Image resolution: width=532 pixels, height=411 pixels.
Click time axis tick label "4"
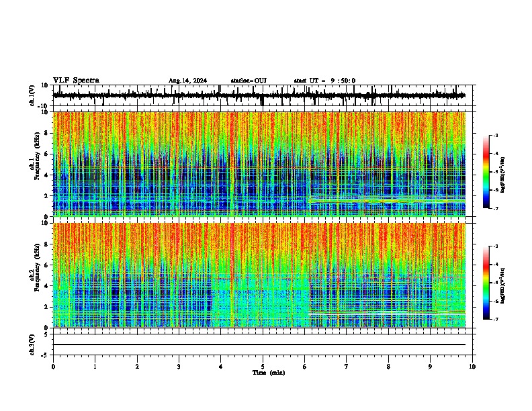click(221, 367)
